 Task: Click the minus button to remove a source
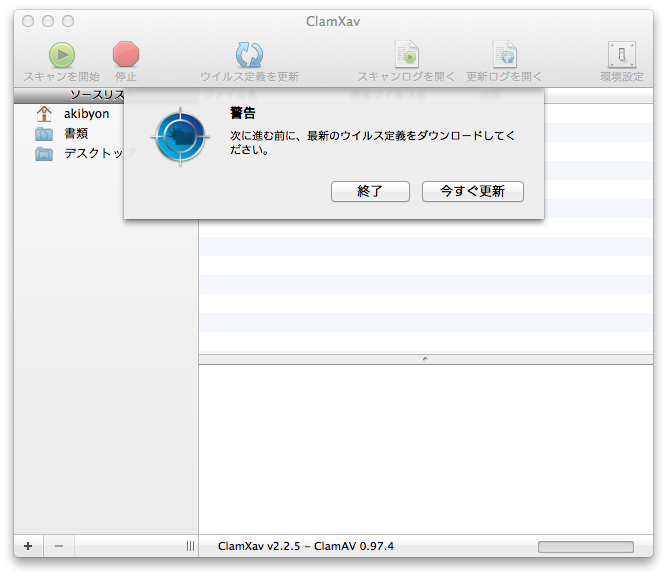pyautogui.click(x=59, y=546)
